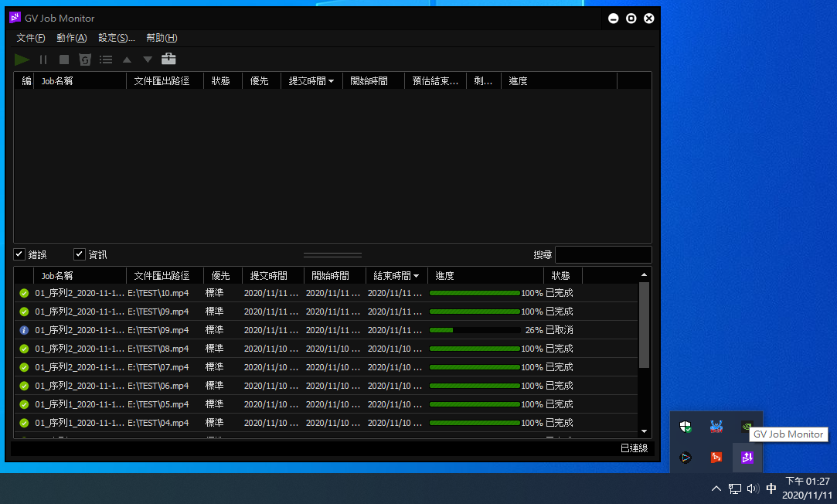Viewport: 837px width, 504px height.
Task: Select the E:\TEST\06.mp4 path cell
Action: (158, 386)
